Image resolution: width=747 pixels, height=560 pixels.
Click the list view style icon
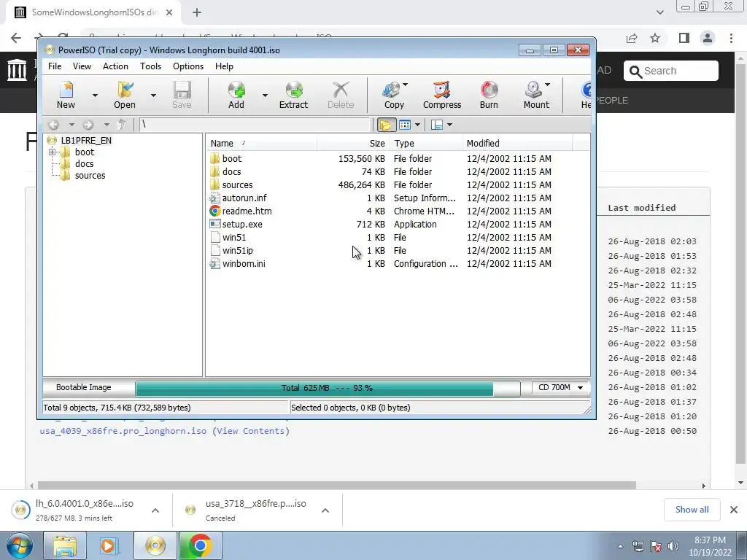pyautogui.click(x=405, y=125)
